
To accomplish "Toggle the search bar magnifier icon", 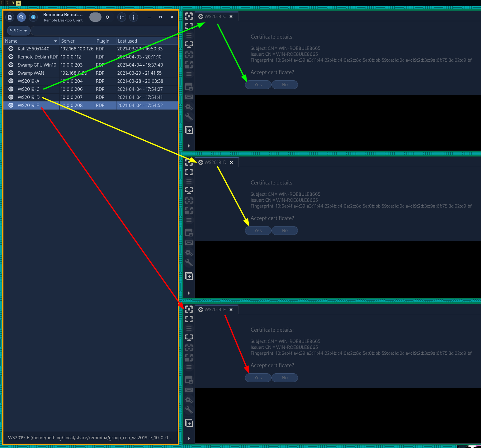I will [x=21, y=17].
